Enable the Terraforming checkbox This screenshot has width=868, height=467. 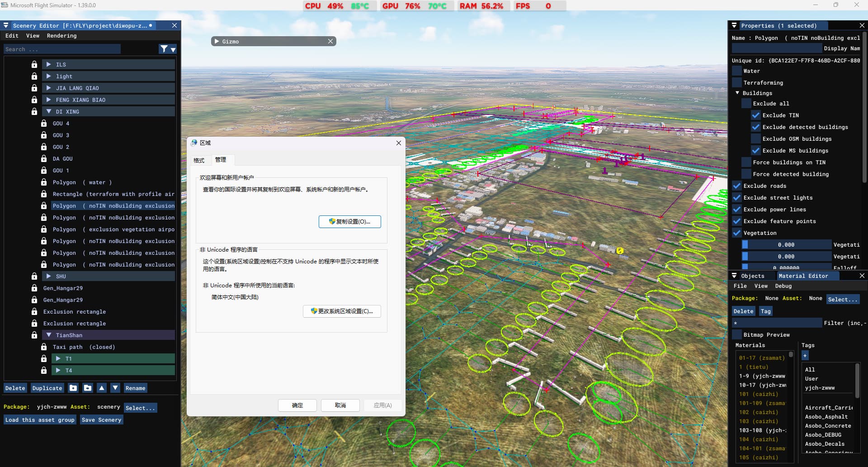point(737,83)
